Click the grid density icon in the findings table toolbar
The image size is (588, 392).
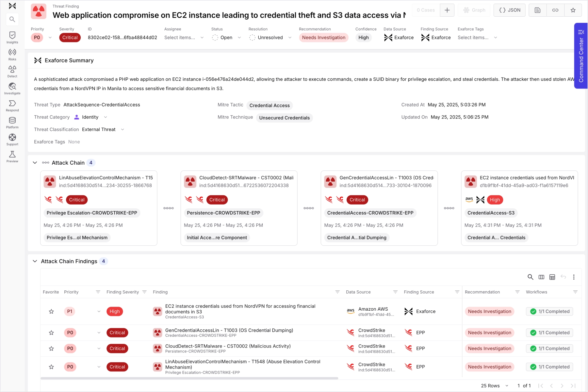click(552, 277)
